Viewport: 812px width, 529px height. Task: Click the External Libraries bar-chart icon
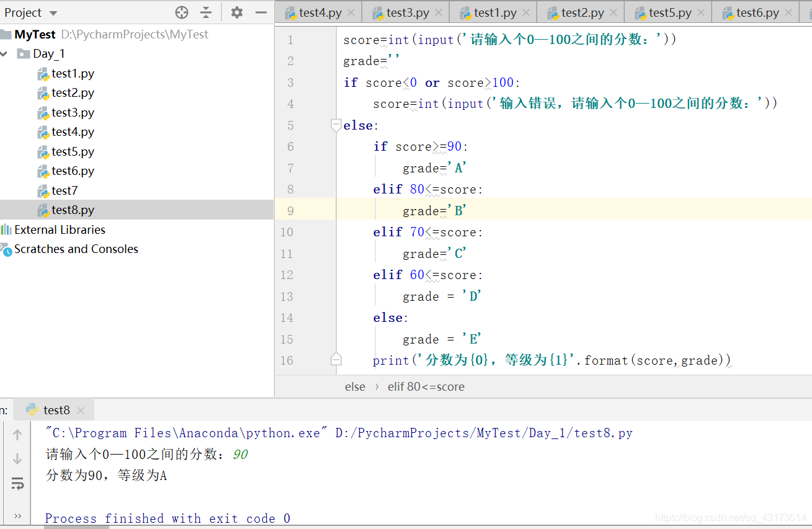click(6, 229)
